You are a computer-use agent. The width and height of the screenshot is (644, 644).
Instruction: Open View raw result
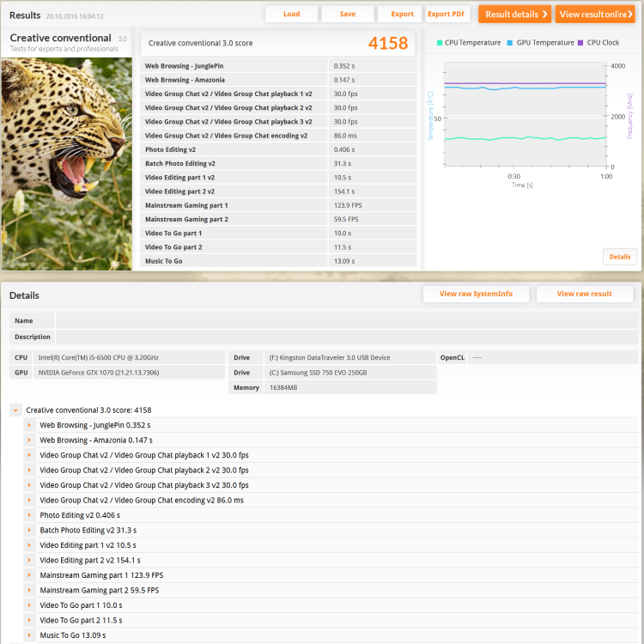click(x=585, y=294)
